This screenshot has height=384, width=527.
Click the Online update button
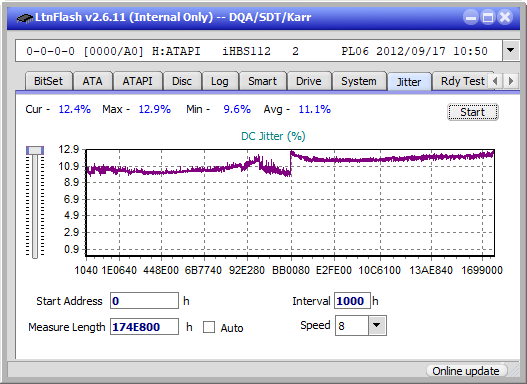coord(465,371)
